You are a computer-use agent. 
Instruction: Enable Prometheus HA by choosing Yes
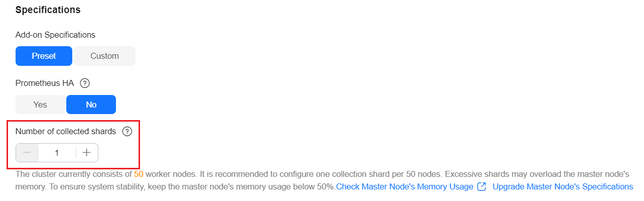40,105
